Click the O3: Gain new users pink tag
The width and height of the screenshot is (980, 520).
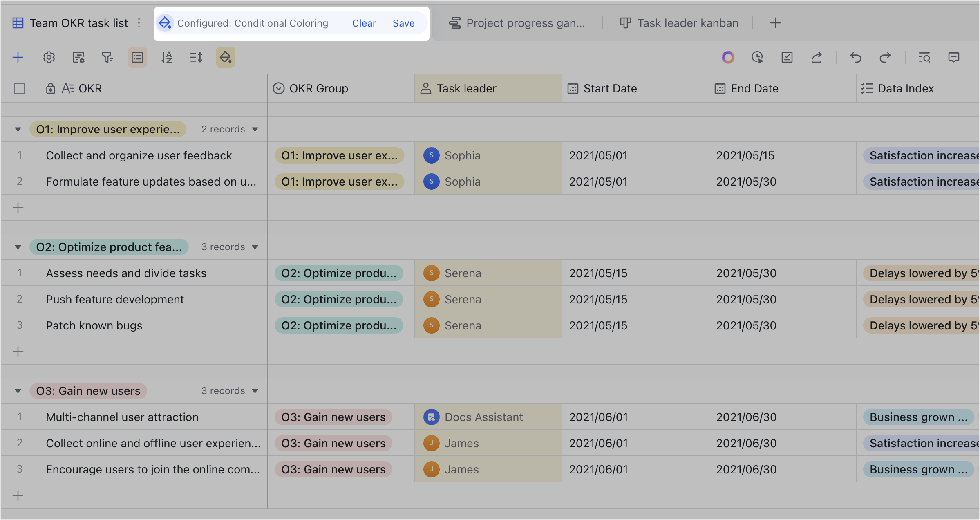click(x=88, y=391)
